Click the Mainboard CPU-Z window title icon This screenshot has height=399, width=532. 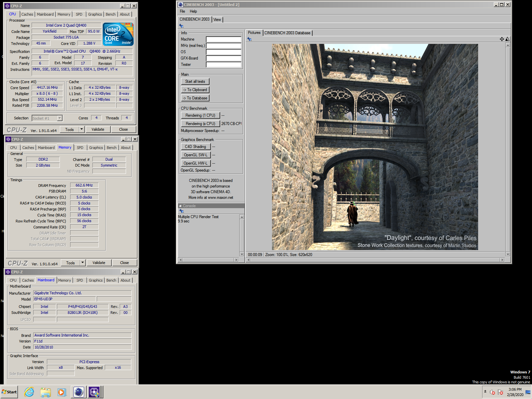coord(8,272)
